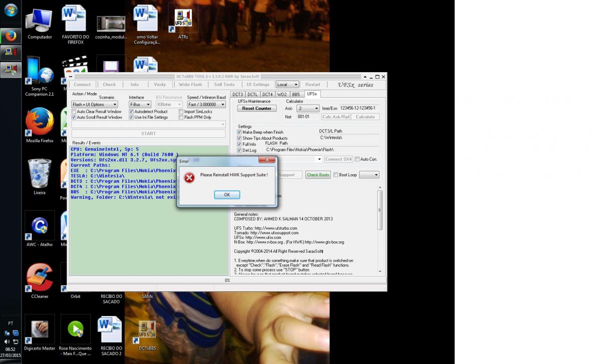This screenshot has height=364, width=601.
Task: Enable the Import SimLocks checkbox
Action: click(181, 112)
